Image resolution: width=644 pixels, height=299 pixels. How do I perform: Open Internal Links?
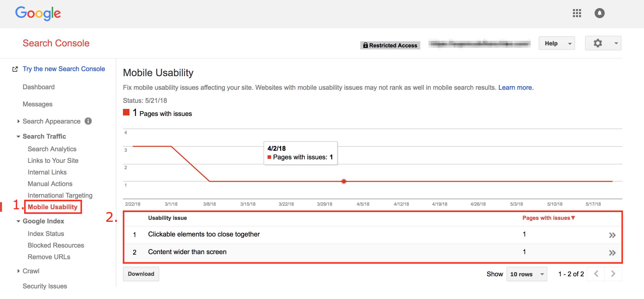(47, 172)
